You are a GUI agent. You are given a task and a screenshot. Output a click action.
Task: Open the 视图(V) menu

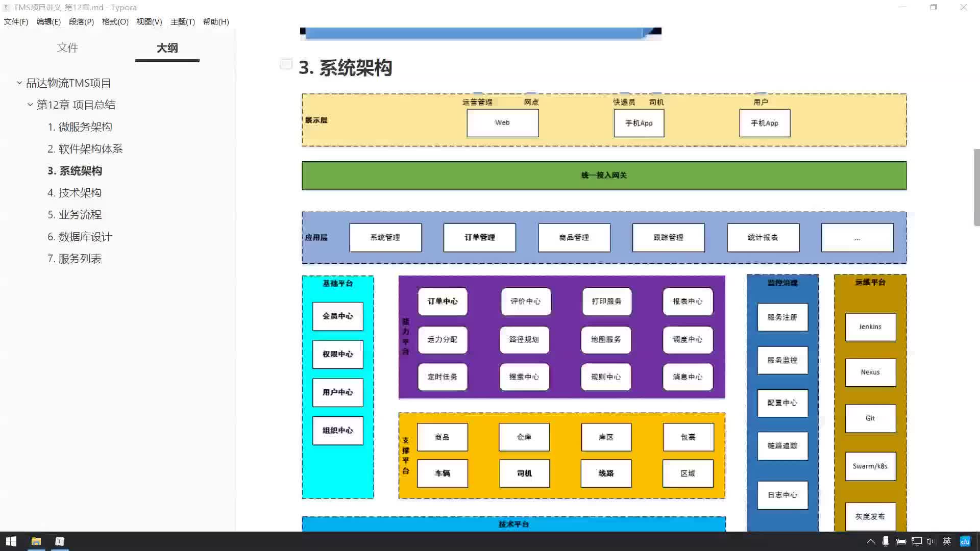click(x=149, y=21)
